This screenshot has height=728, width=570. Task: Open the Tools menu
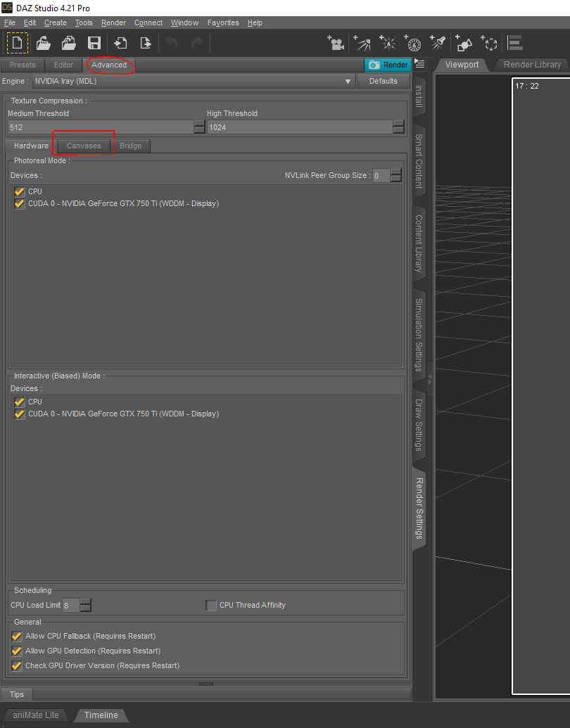click(x=84, y=23)
